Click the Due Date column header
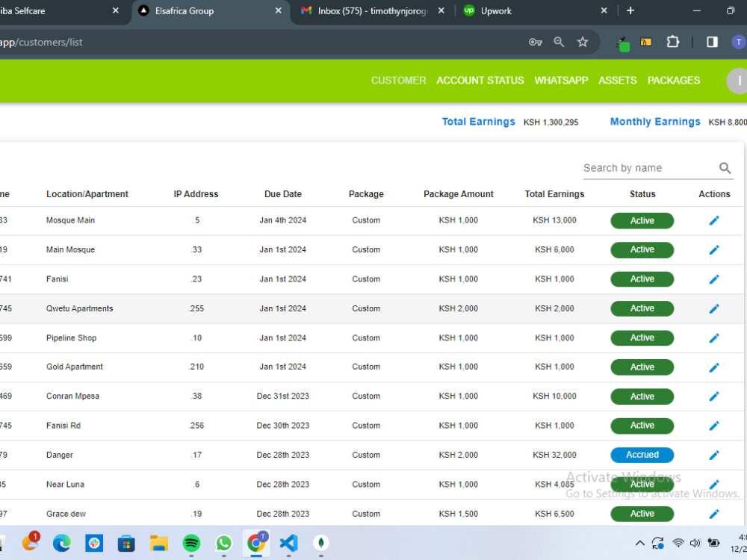The height and width of the screenshot is (560, 747). pos(283,194)
